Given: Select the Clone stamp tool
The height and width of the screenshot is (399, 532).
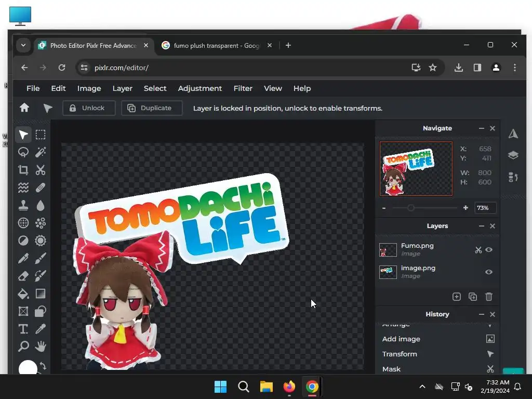Looking at the screenshot, I should coord(23,205).
